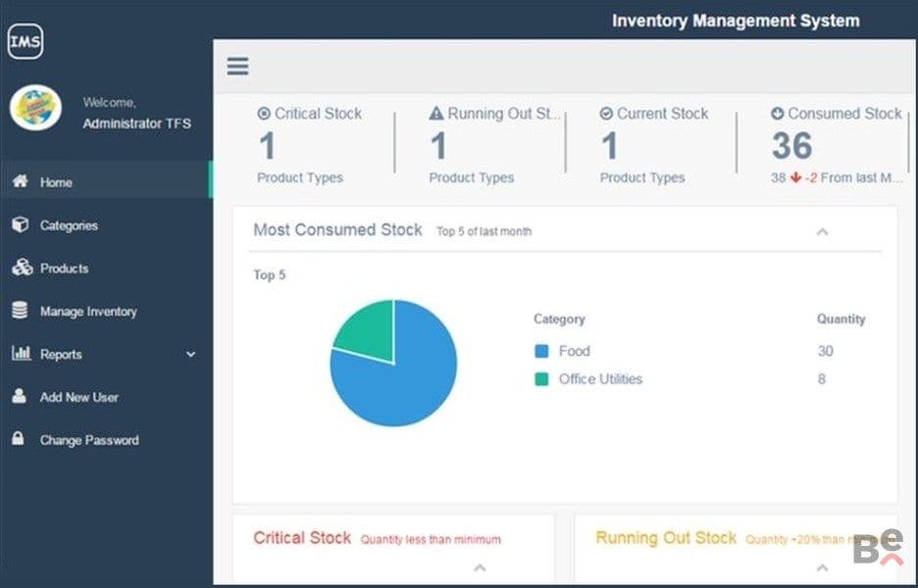This screenshot has width=918, height=588.
Task: Click the Administrator TFS username
Action: tap(137, 123)
